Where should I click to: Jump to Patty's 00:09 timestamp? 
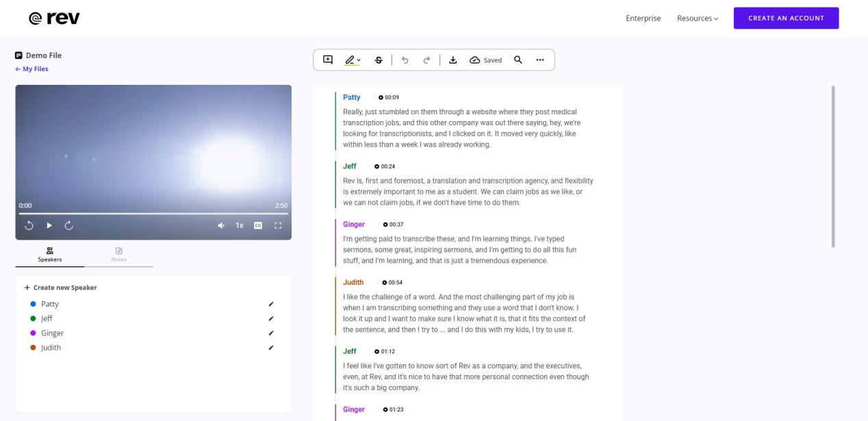click(389, 97)
